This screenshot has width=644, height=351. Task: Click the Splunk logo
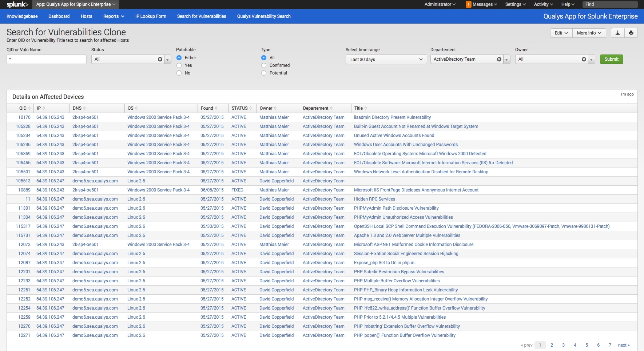pyautogui.click(x=17, y=4)
